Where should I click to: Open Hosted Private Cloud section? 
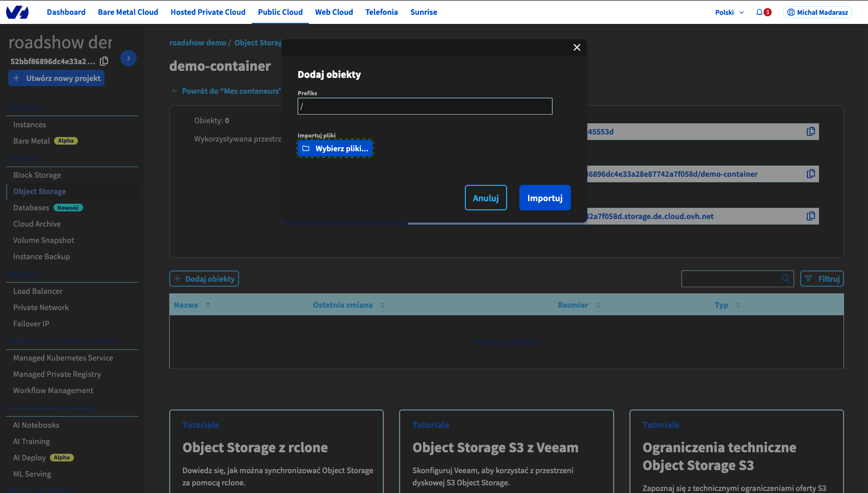(x=208, y=12)
